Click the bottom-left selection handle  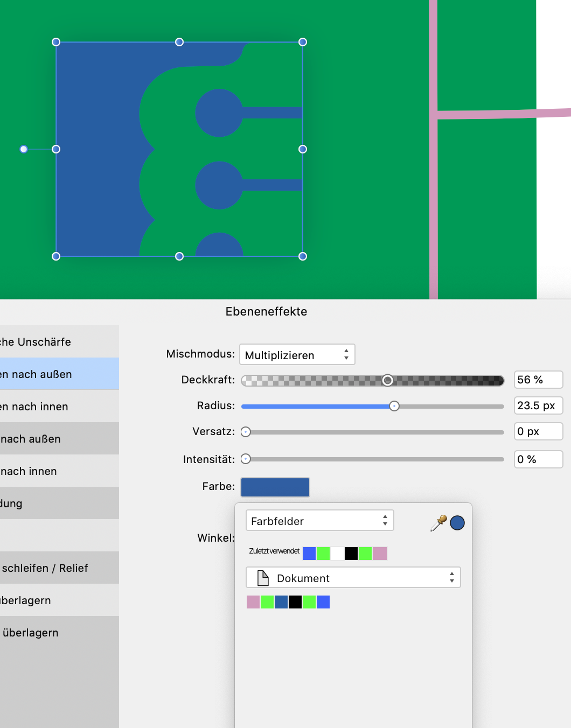pos(56,256)
